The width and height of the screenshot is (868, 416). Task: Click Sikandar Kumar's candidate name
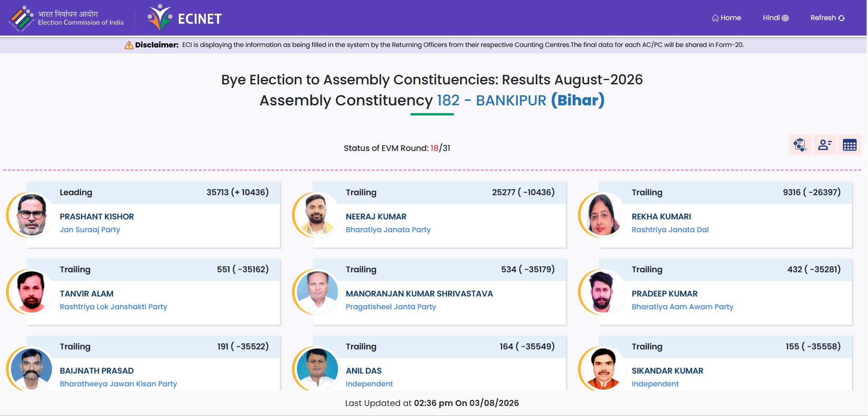pyautogui.click(x=667, y=371)
